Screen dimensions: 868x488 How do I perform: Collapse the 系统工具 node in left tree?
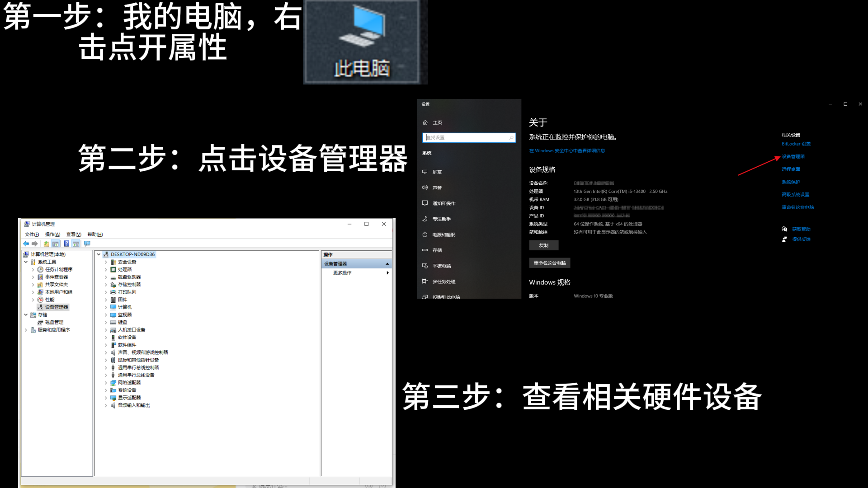[26, 262]
